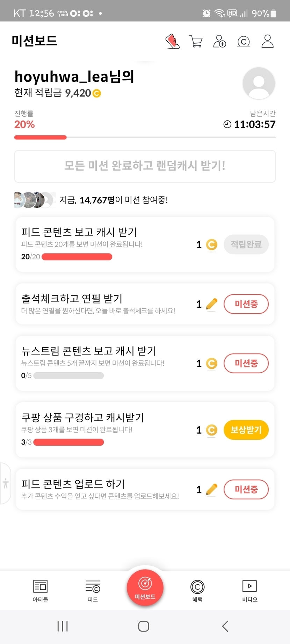Tap the accessibility side handle icon

6,483
